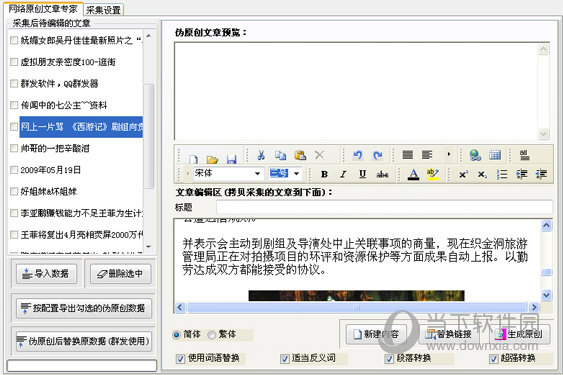Click the editor vertical scroll down arrow

546,295
